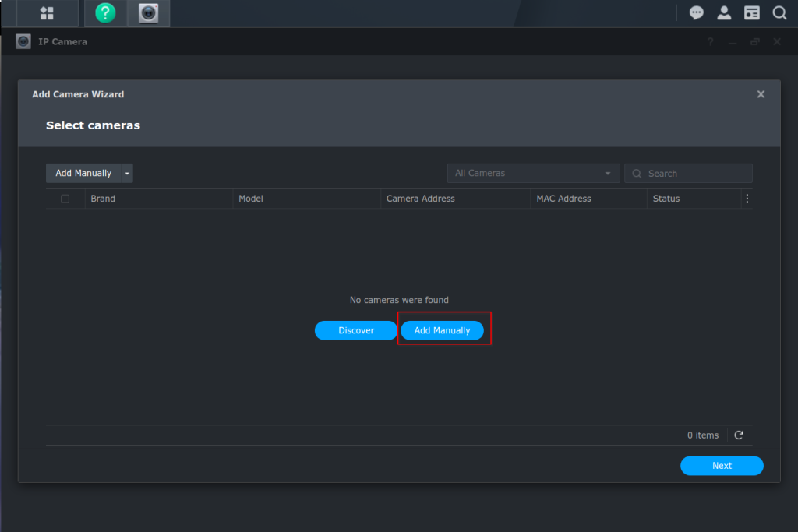
Task: Open the notifications chat bubble icon
Action: 696,13
